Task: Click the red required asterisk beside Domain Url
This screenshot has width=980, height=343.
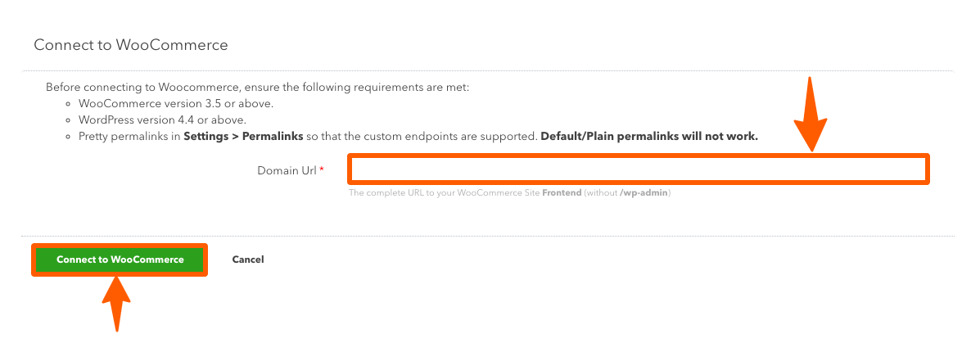Action: click(x=322, y=170)
